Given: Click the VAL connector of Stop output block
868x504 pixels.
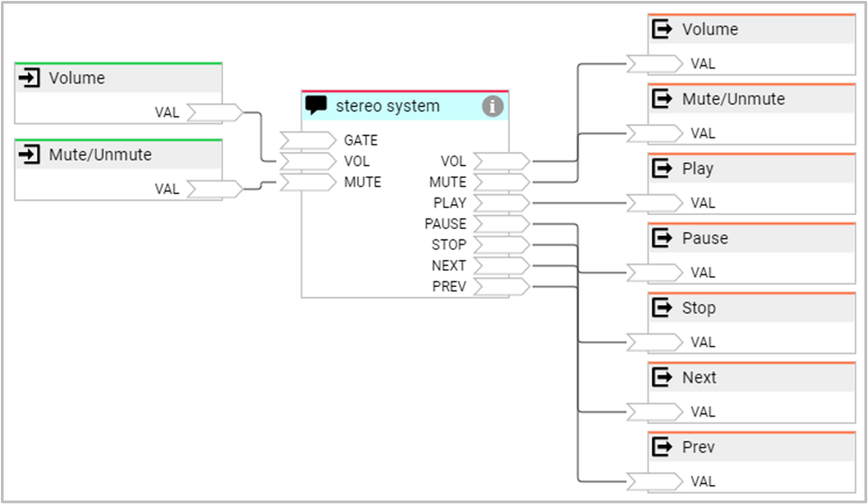Looking at the screenshot, I should (x=653, y=343).
